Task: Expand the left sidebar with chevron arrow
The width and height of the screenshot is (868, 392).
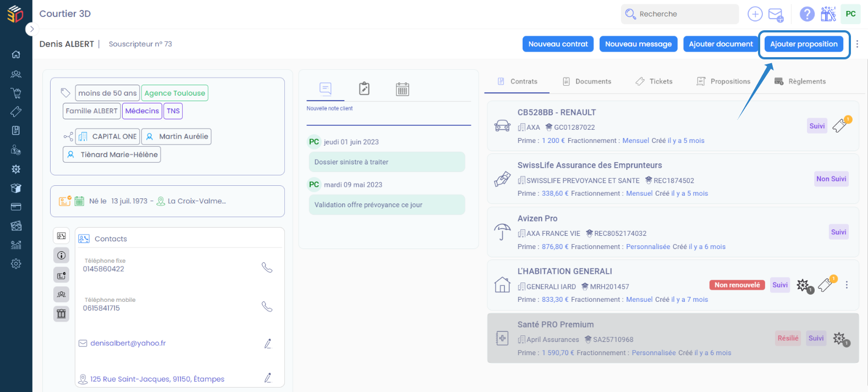Action: pos(32,29)
